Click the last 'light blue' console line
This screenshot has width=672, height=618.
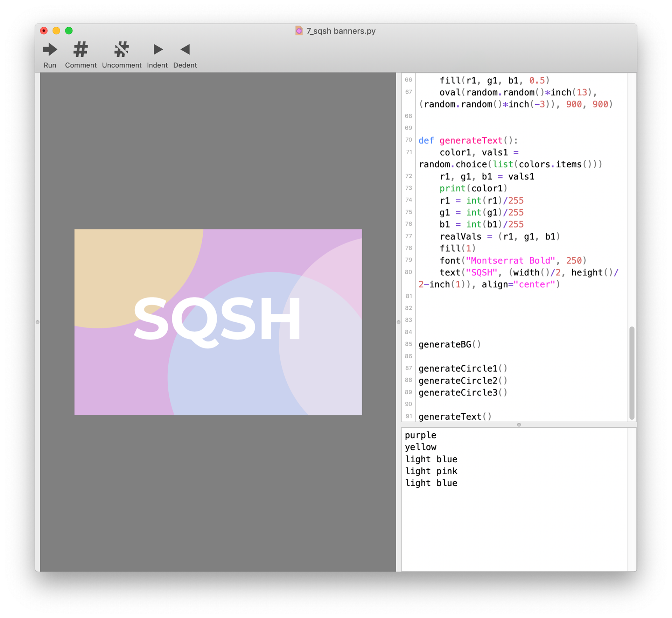tap(431, 483)
